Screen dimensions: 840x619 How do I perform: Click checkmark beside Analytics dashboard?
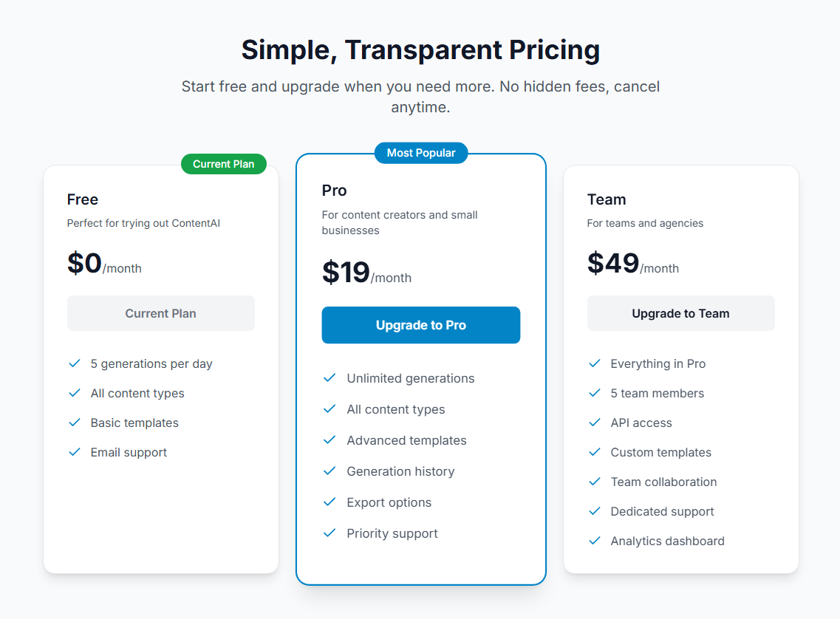(594, 541)
